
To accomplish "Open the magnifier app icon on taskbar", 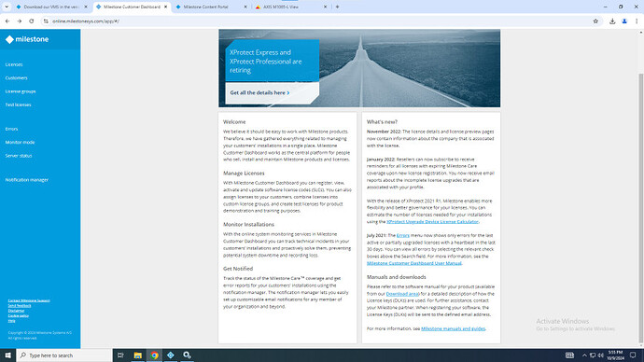I will [187, 355].
